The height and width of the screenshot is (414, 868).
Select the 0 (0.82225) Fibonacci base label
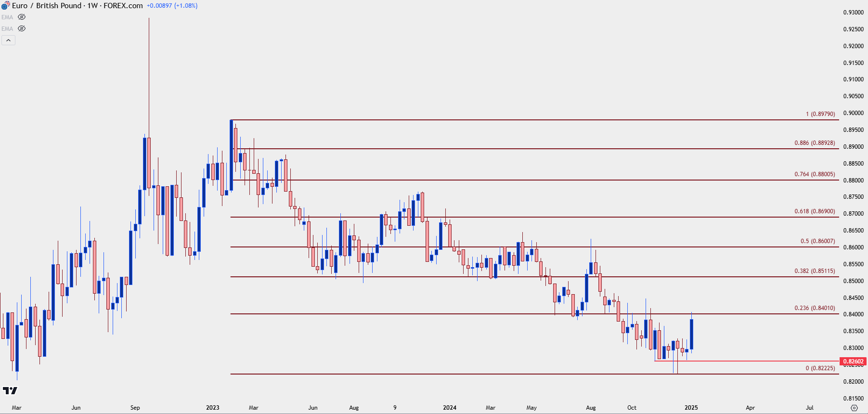(820, 368)
